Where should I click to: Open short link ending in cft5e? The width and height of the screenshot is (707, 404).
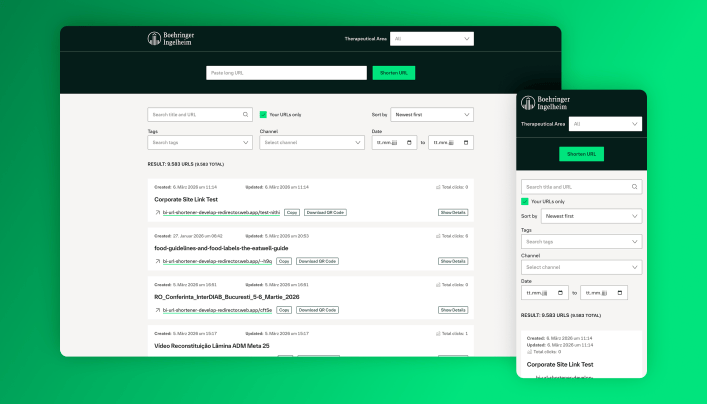[217, 310]
